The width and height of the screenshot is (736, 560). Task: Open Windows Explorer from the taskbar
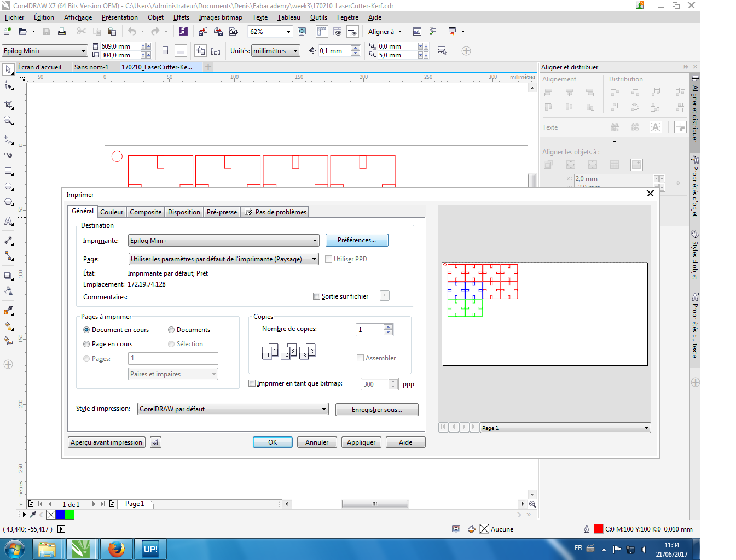click(x=48, y=549)
